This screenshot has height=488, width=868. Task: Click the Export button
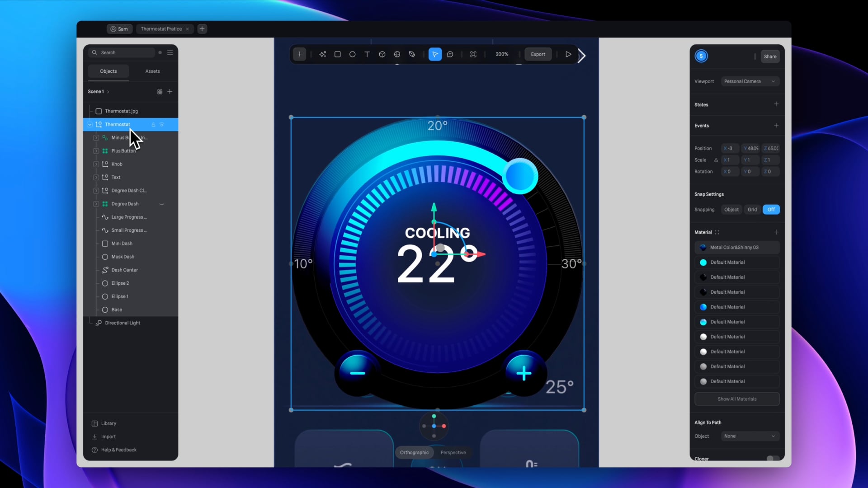pyautogui.click(x=538, y=54)
